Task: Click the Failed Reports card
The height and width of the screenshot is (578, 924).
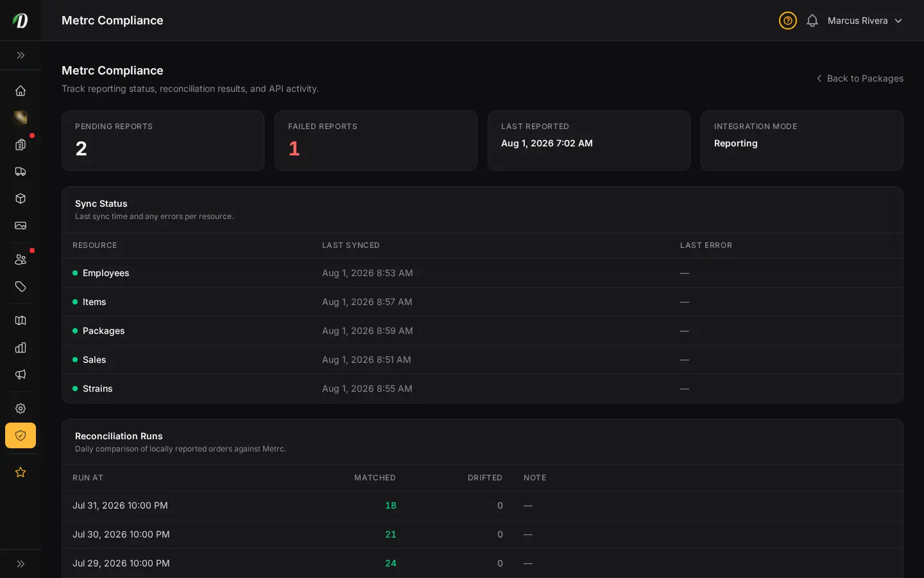Action: pyautogui.click(x=376, y=141)
